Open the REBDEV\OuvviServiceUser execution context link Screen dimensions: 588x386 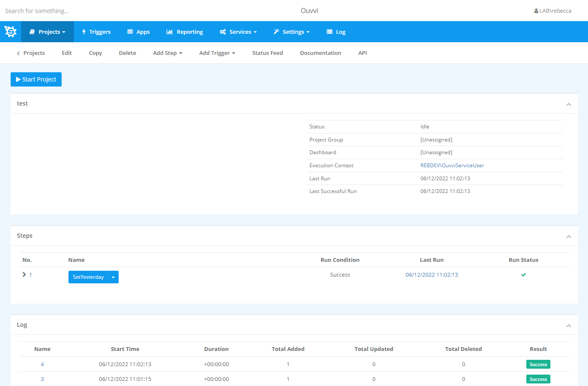[452, 166]
